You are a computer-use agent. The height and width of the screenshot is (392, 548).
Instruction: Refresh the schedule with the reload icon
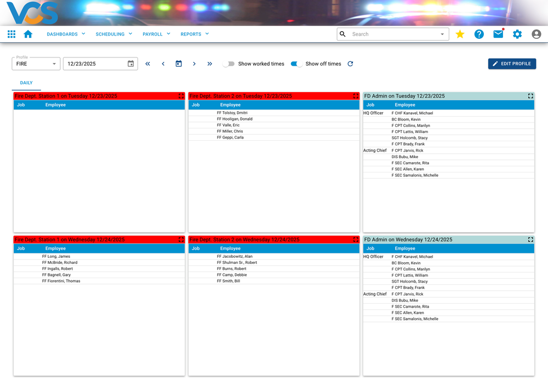(x=350, y=64)
